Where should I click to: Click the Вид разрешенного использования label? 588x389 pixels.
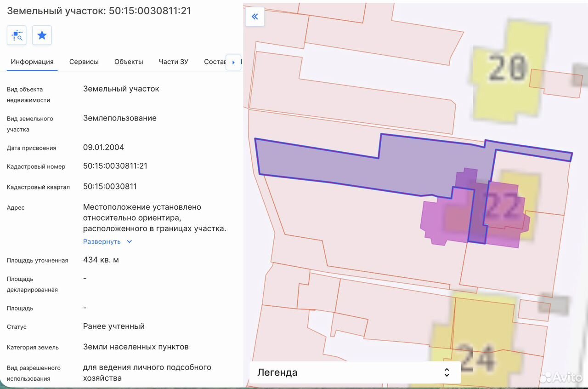pos(34,373)
